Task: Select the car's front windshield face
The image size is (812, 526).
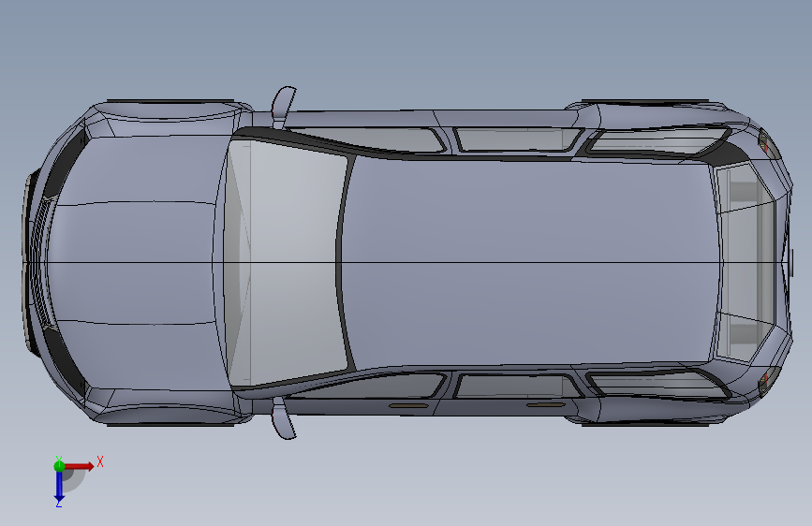Action: point(290,264)
